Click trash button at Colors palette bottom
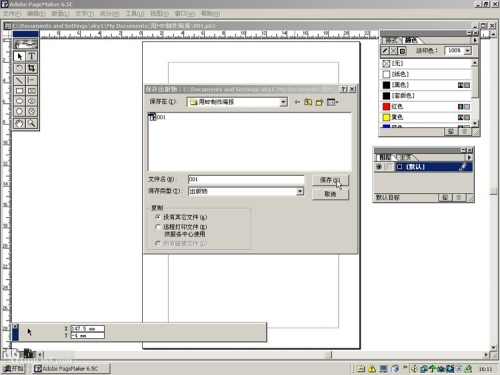The image size is (500, 375). point(464,132)
